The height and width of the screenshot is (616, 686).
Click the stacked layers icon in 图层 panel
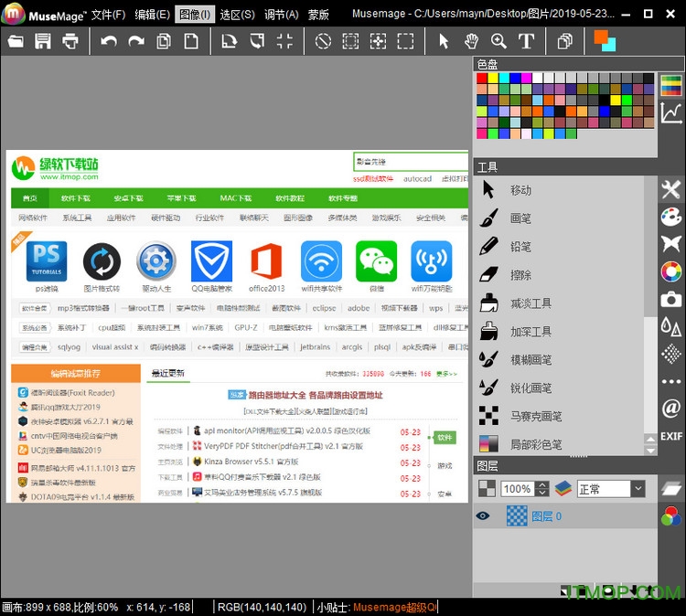point(563,489)
